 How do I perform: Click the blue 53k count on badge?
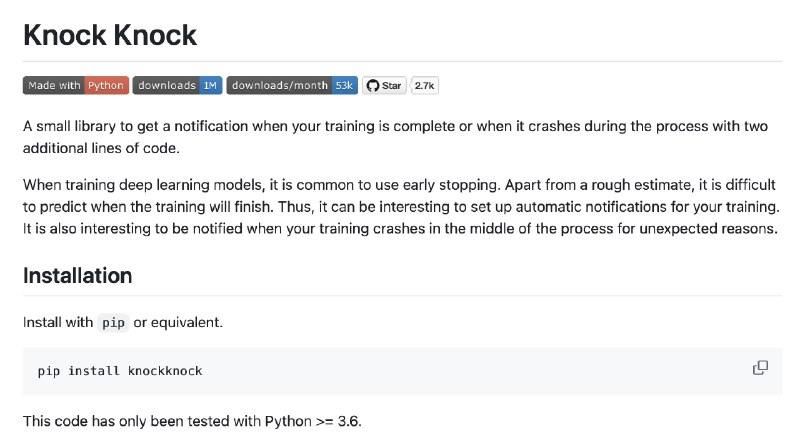[344, 85]
